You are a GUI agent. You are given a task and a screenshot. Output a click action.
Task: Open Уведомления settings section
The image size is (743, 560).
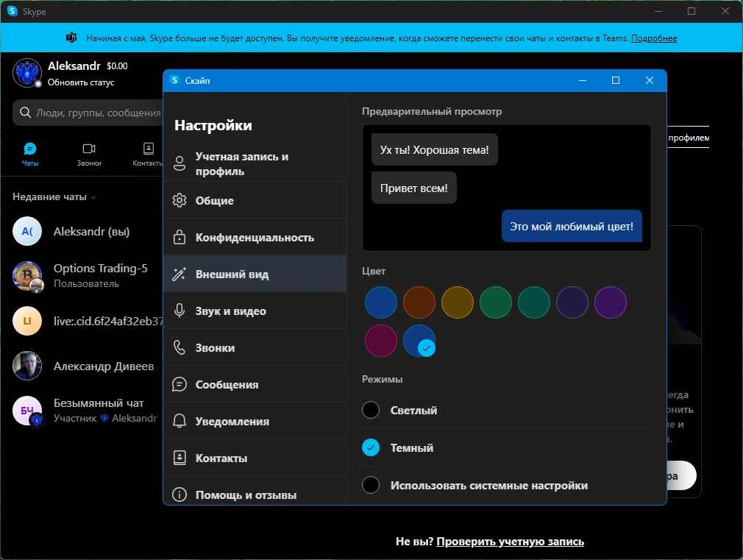tap(255, 421)
